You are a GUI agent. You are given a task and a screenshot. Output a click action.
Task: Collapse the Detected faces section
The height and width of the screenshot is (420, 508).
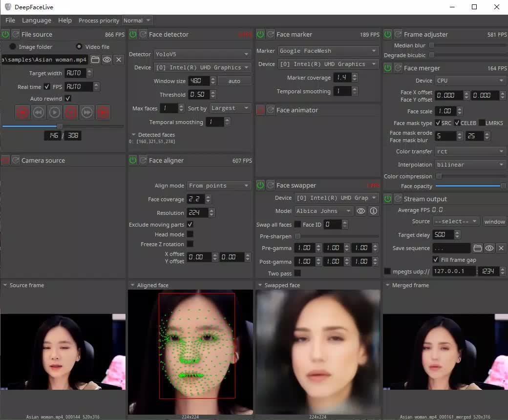(133, 135)
